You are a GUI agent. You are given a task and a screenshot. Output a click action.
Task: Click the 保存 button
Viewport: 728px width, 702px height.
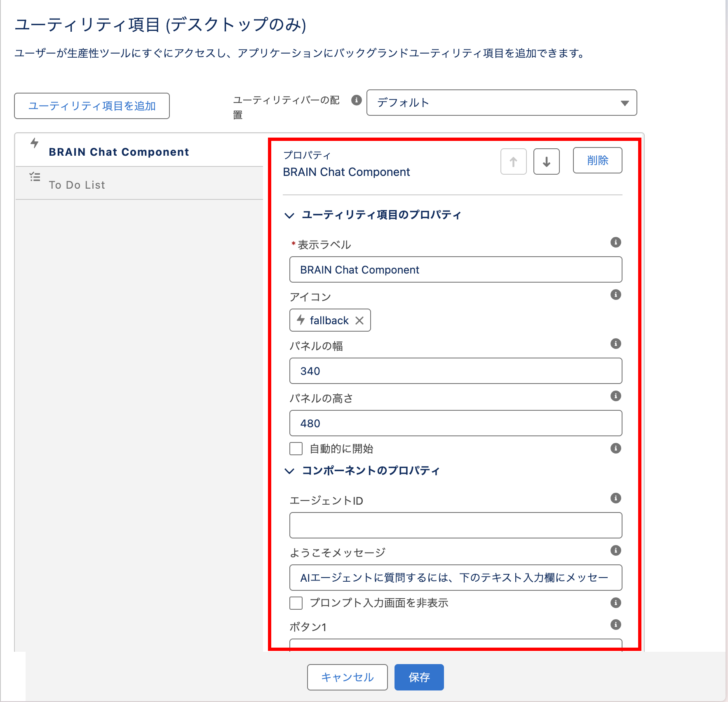click(x=419, y=677)
